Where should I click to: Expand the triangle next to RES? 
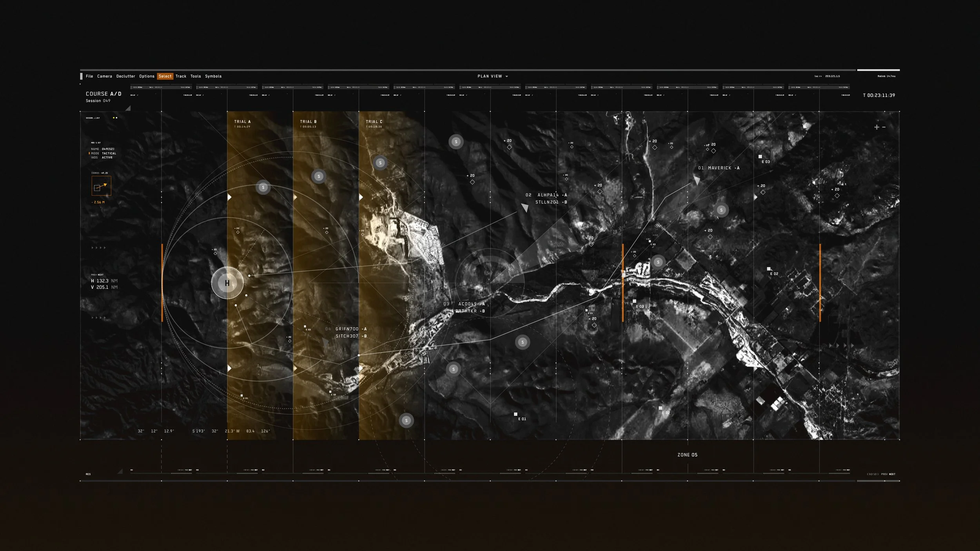pyautogui.click(x=120, y=471)
